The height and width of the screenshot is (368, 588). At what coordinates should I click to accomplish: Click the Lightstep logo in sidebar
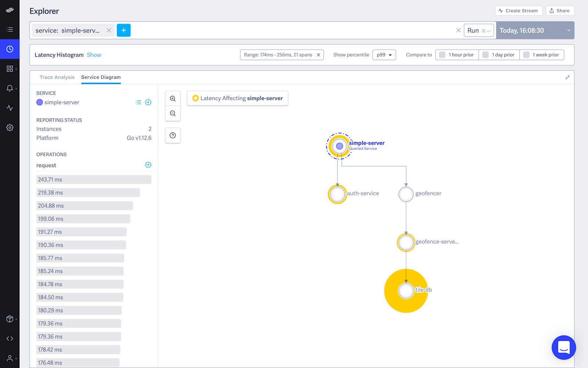[10, 10]
